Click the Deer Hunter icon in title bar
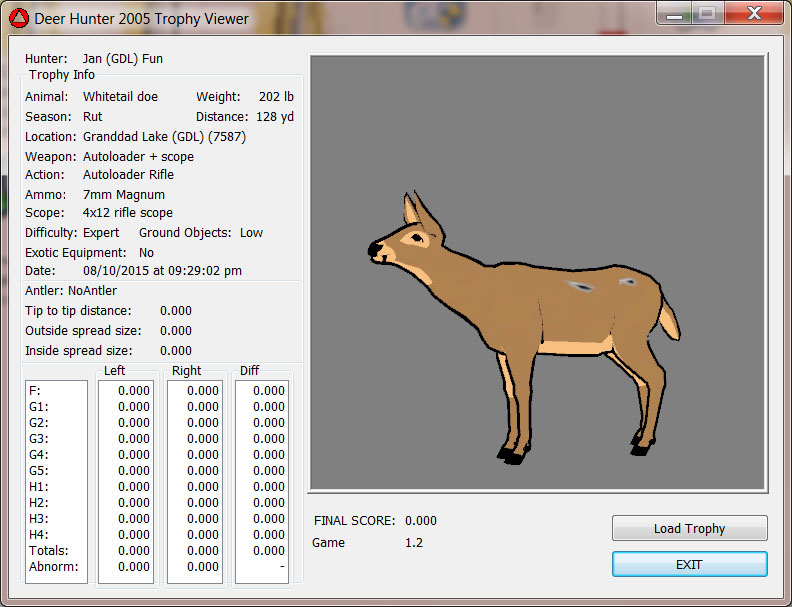Viewport: 792px width, 607px height. click(19, 17)
